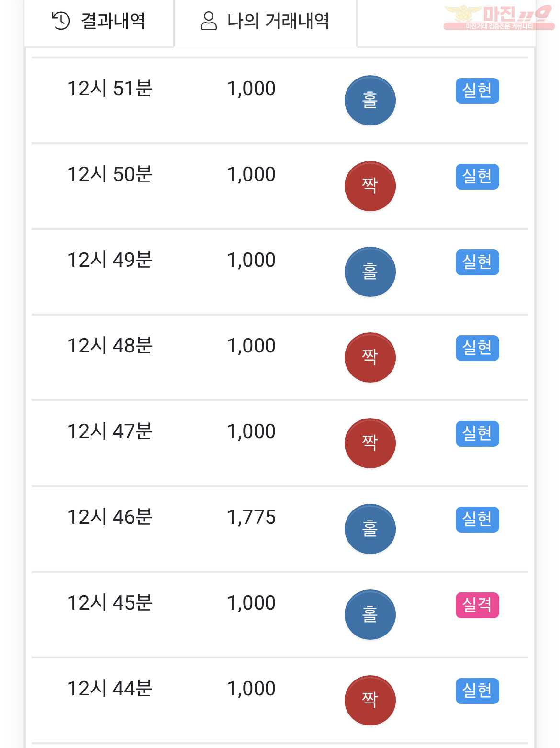Click the clock history icon beside 결과내역

click(61, 21)
